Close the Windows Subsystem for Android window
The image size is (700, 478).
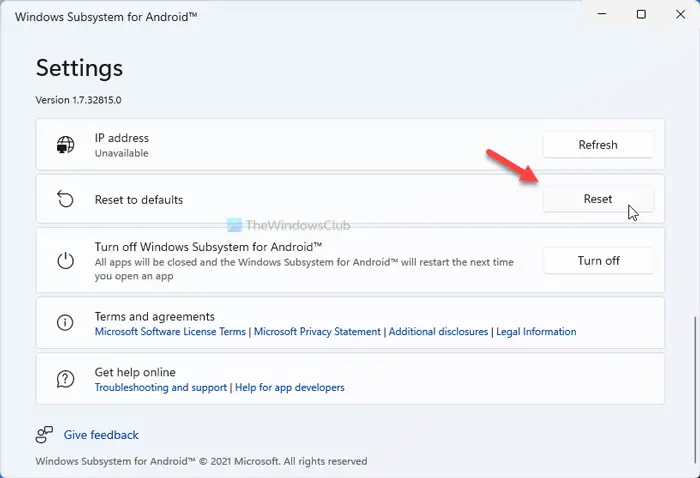pos(680,14)
